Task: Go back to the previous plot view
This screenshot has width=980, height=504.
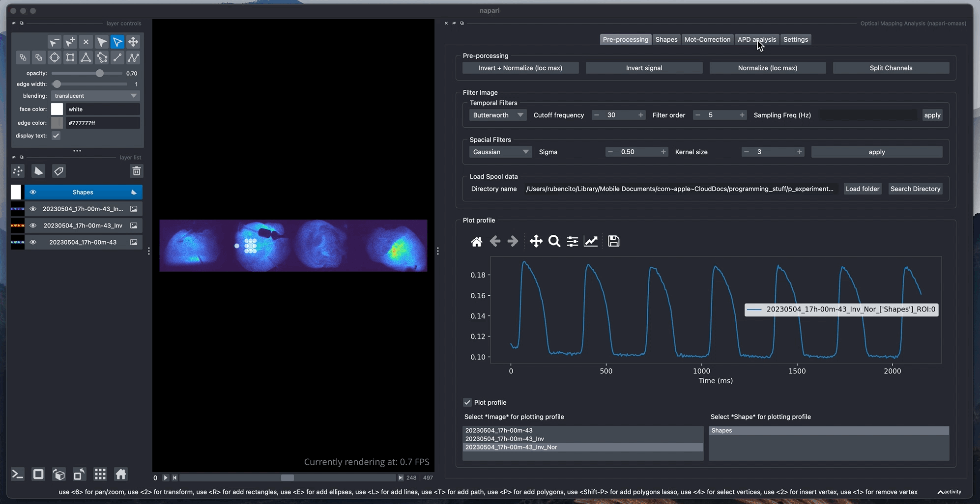Action: (495, 241)
